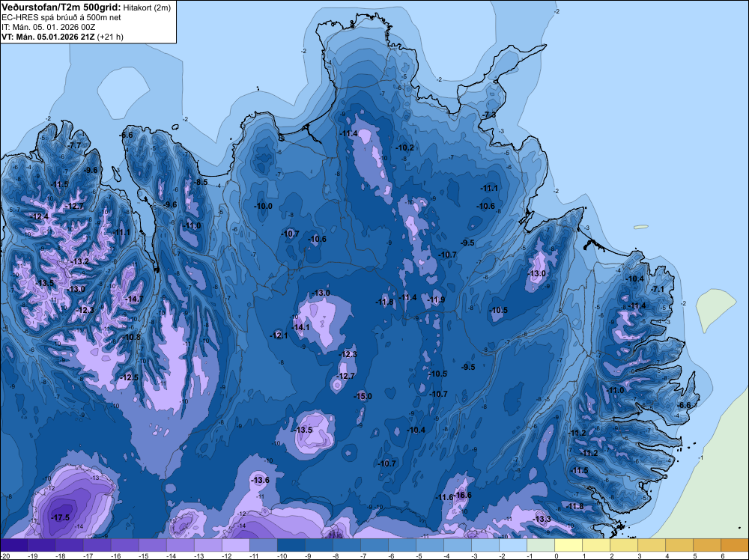The height and width of the screenshot is (560, 749).
Task: Click the -7.1 temperature label
Action: pos(658,289)
